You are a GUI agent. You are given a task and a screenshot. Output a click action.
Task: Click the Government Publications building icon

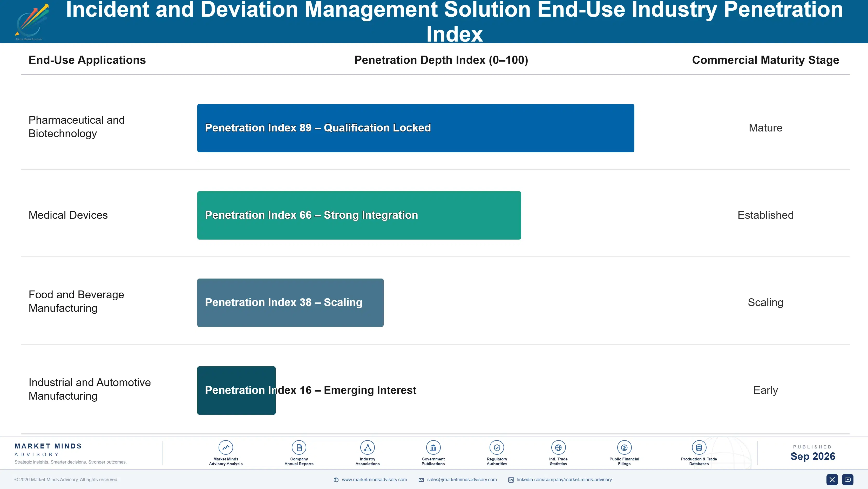[x=433, y=447]
